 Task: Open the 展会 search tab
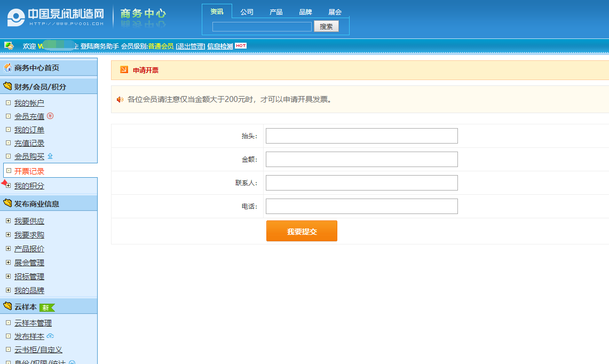click(x=335, y=12)
